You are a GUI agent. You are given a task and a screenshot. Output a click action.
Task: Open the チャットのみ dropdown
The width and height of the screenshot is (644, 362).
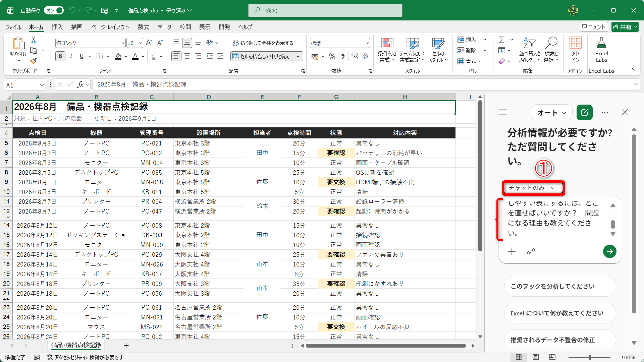pyautogui.click(x=532, y=188)
